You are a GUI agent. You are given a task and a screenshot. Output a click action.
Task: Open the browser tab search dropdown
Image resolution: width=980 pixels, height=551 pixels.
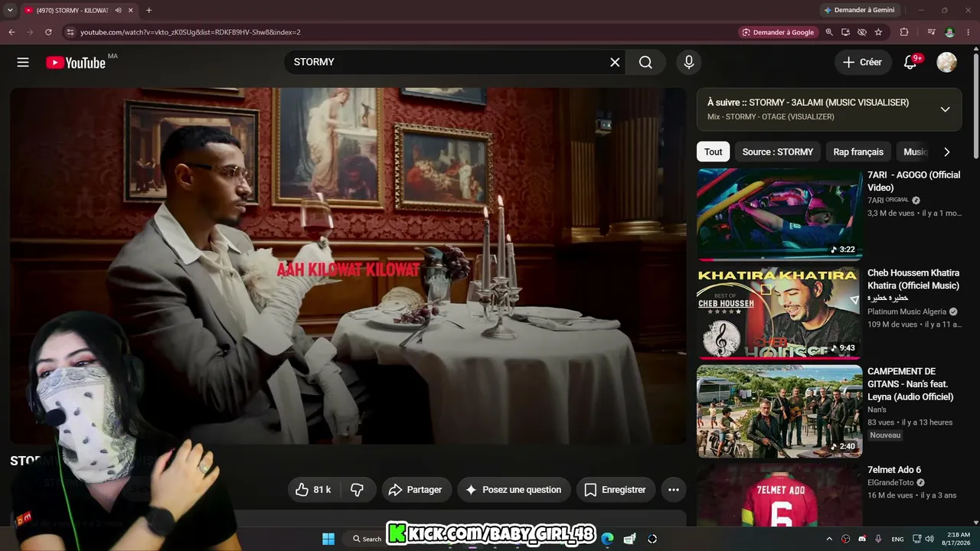pyautogui.click(x=10, y=10)
